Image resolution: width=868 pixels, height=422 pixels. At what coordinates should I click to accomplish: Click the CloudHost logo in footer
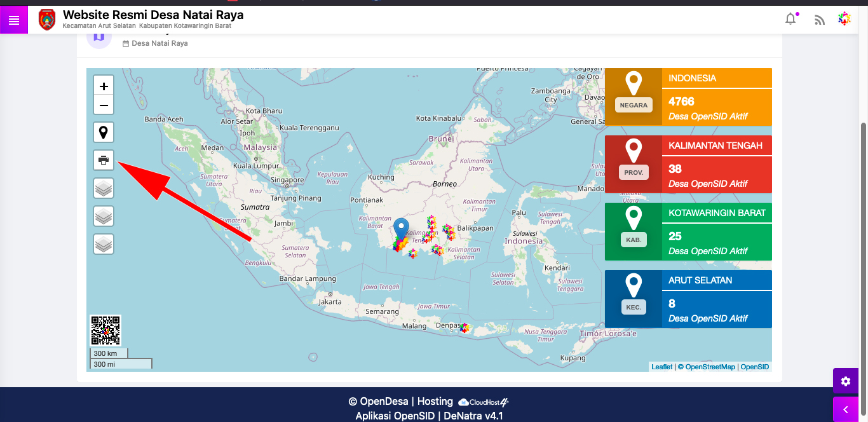[484, 402]
